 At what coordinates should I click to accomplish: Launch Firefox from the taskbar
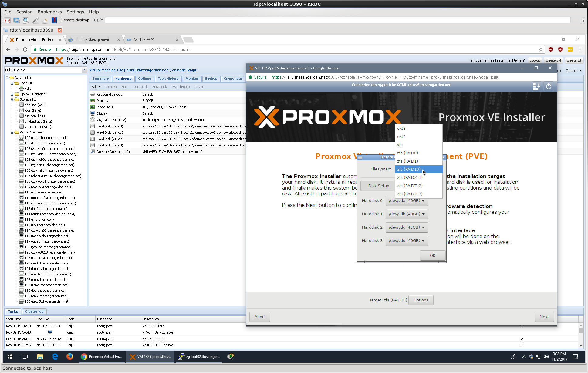[x=70, y=357]
